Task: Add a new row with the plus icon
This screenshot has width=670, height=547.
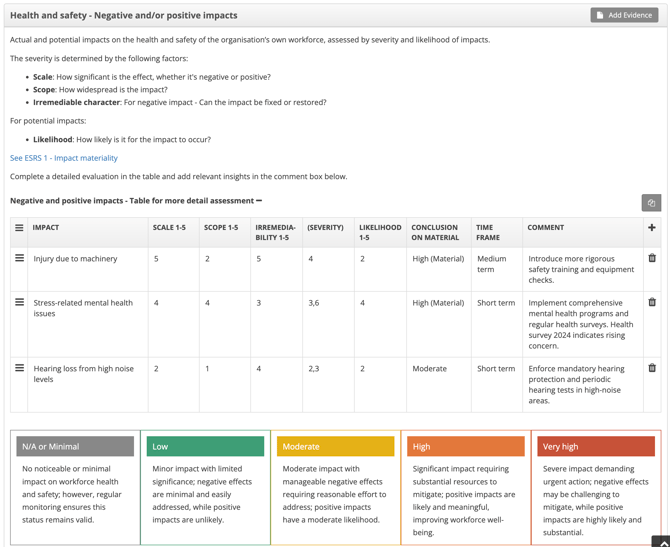Action: pyautogui.click(x=652, y=228)
